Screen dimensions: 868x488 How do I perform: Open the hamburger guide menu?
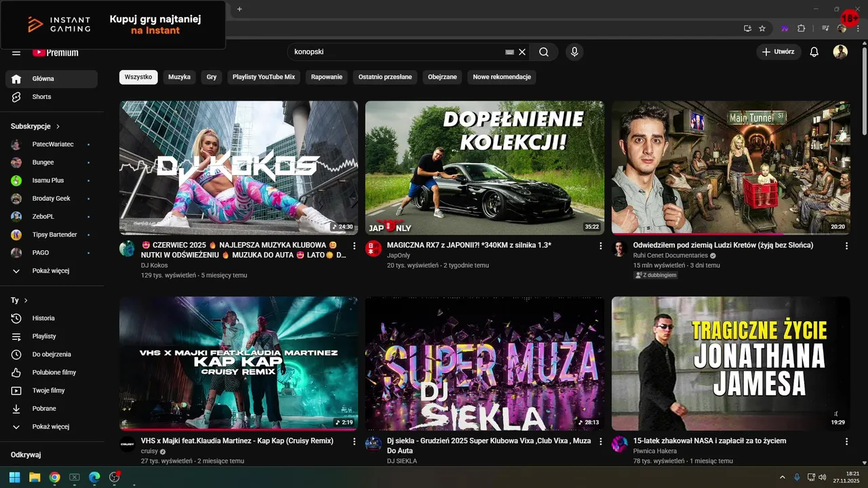point(16,52)
